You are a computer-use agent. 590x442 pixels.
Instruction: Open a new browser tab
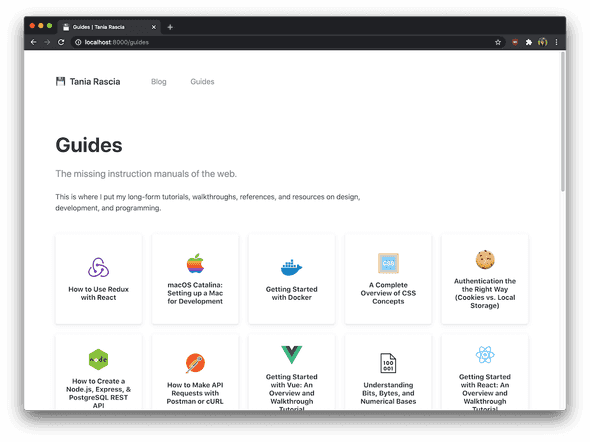[170, 27]
